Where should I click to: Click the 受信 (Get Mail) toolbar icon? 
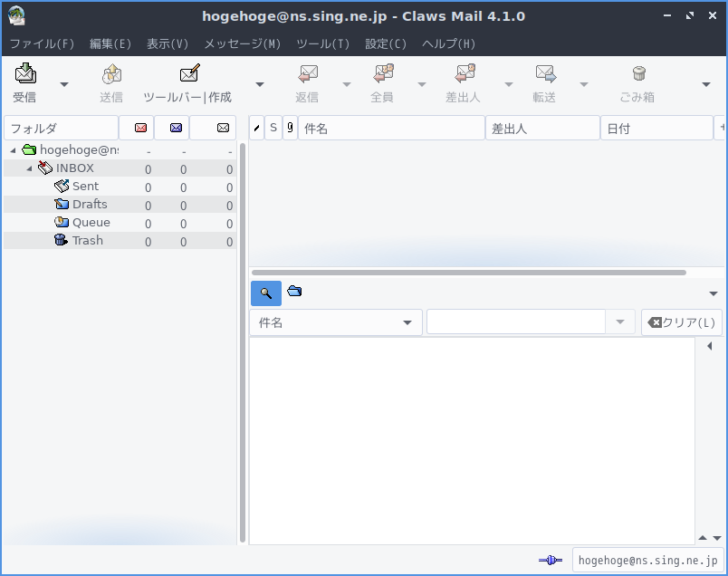point(25,73)
